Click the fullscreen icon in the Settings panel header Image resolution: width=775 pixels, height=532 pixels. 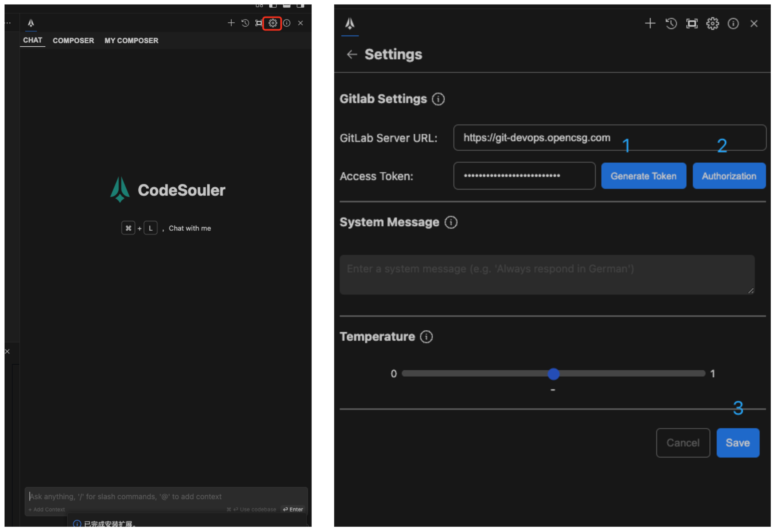pos(692,24)
